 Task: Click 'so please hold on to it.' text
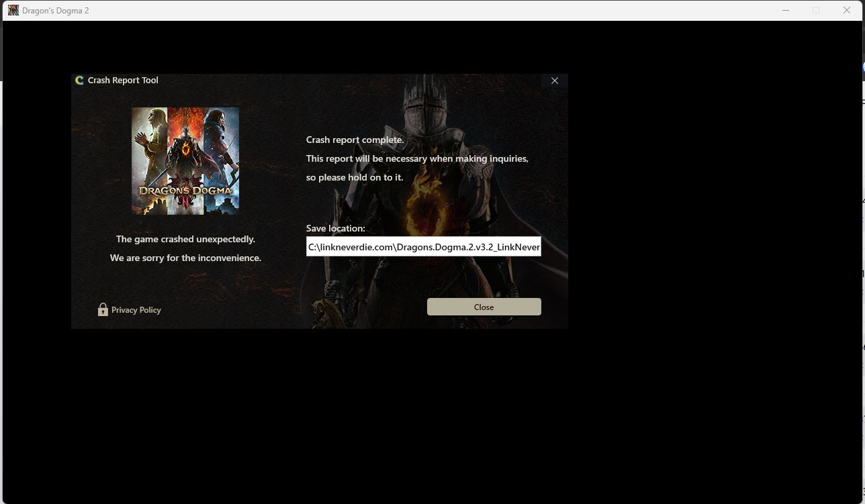355,178
